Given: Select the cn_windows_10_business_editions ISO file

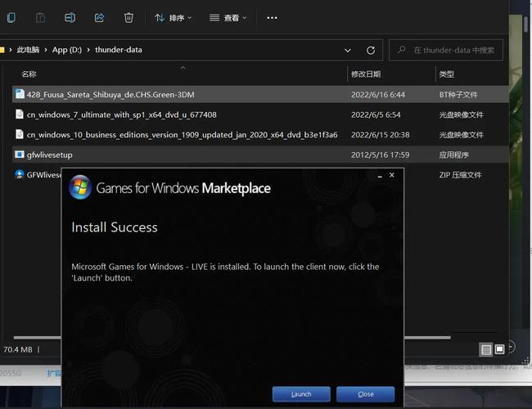Looking at the screenshot, I should click(x=260, y=135).
